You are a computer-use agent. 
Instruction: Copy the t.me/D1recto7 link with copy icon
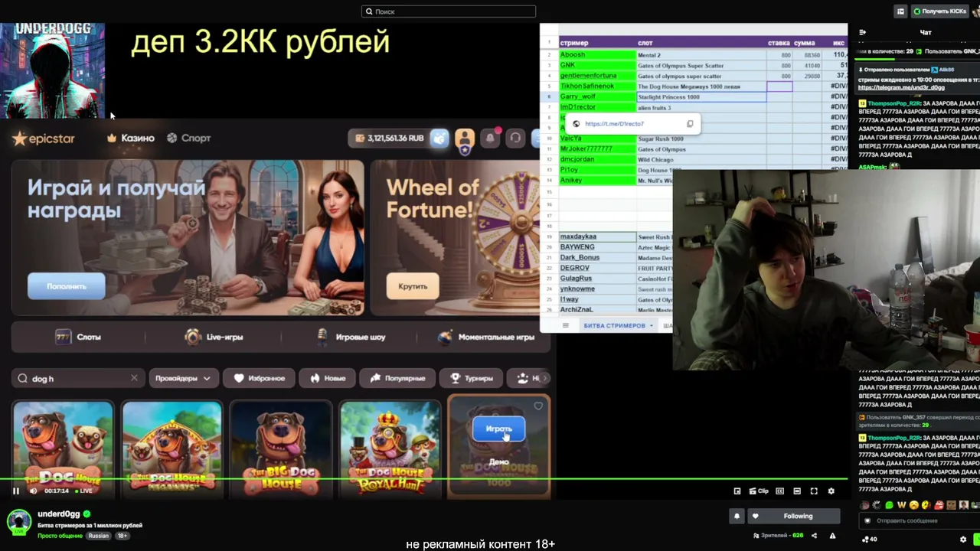click(690, 124)
